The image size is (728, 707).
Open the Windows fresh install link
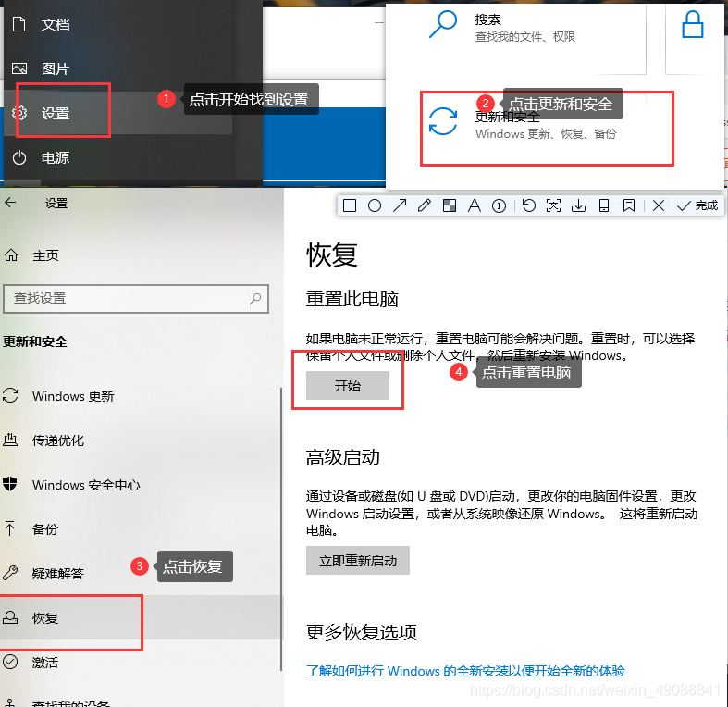[x=465, y=671]
